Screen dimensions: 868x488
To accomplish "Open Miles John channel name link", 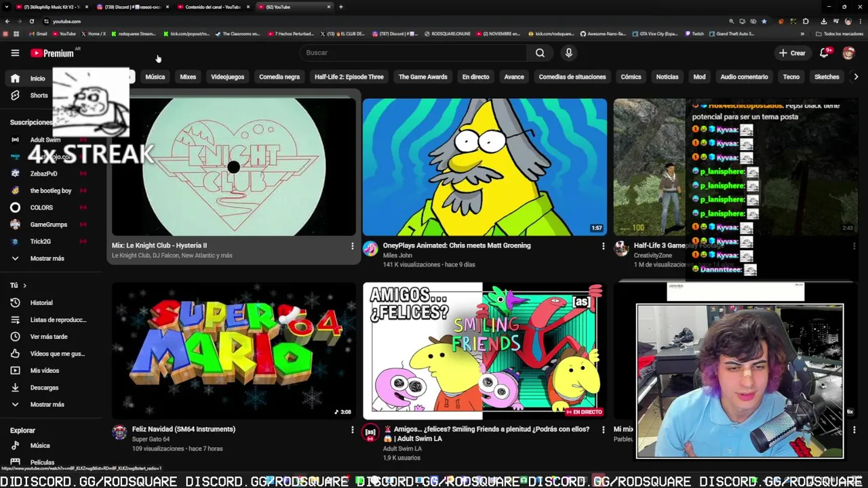I will point(397,256).
